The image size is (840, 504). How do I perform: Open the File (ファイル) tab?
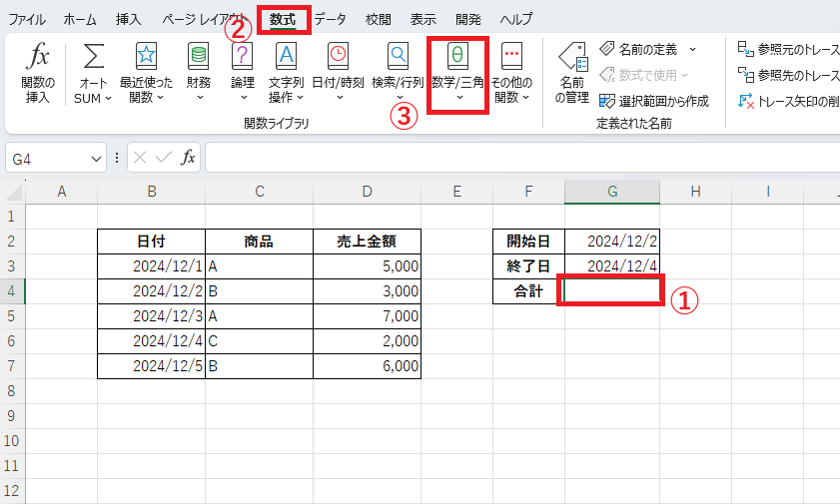coord(27,19)
